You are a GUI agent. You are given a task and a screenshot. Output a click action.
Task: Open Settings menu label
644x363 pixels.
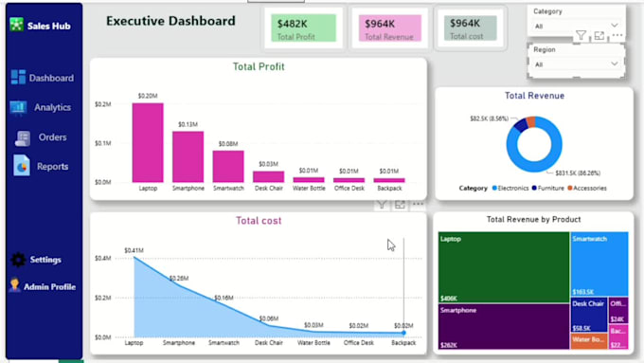45,260
